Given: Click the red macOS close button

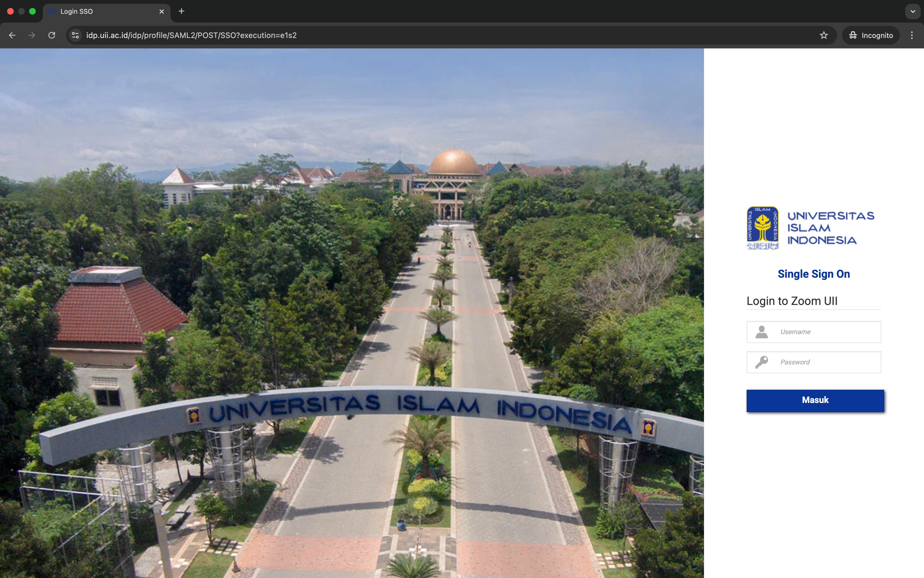Looking at the screenshot, I should [10, 12].
